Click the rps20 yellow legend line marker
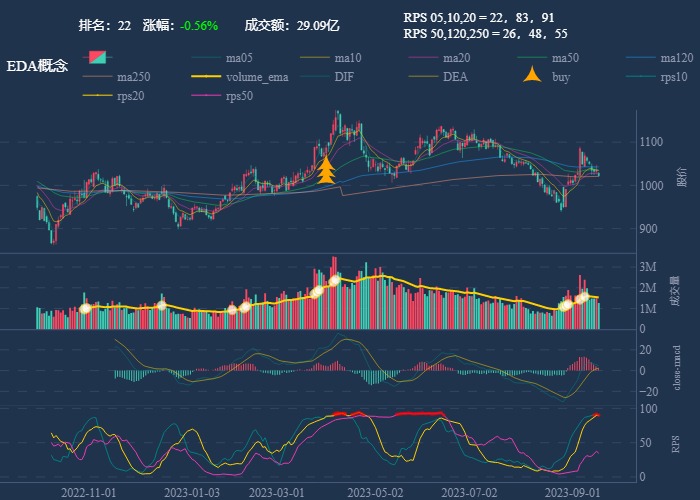Image resolution: width=700 pixels, height=500 pixels. (x=97, y=96)
